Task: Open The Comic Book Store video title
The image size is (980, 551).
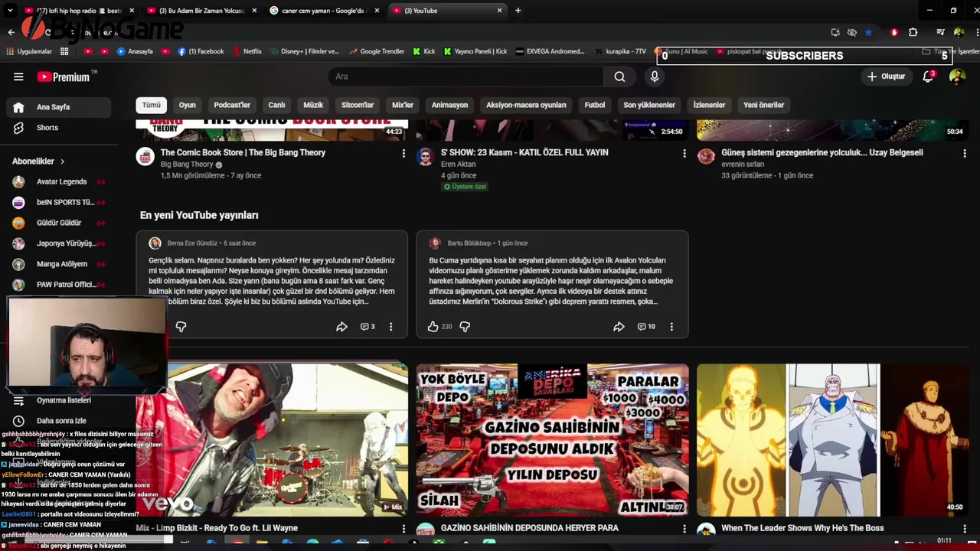Action: [x=243, y=152]
